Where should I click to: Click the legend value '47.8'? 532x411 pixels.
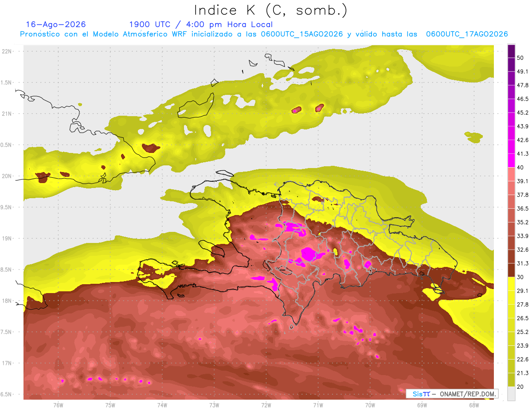[523, 85]
